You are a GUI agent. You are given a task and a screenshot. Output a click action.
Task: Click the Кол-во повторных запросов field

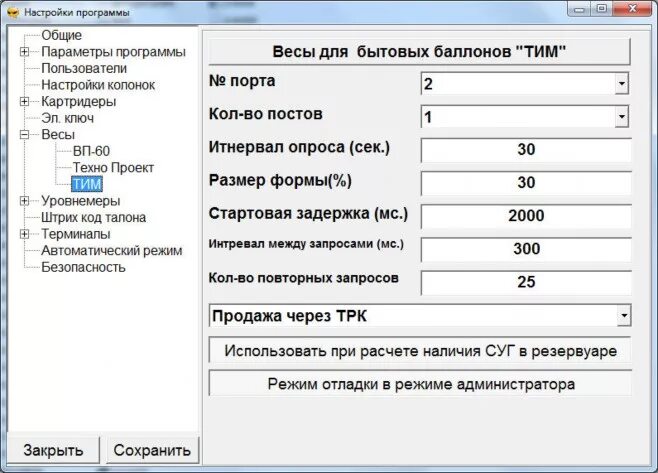(526, 282)
